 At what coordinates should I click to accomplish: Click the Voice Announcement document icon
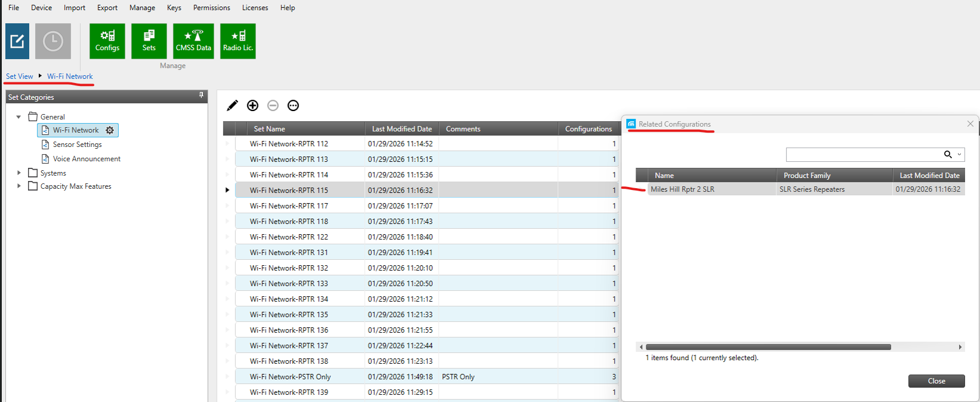[45, 159]
